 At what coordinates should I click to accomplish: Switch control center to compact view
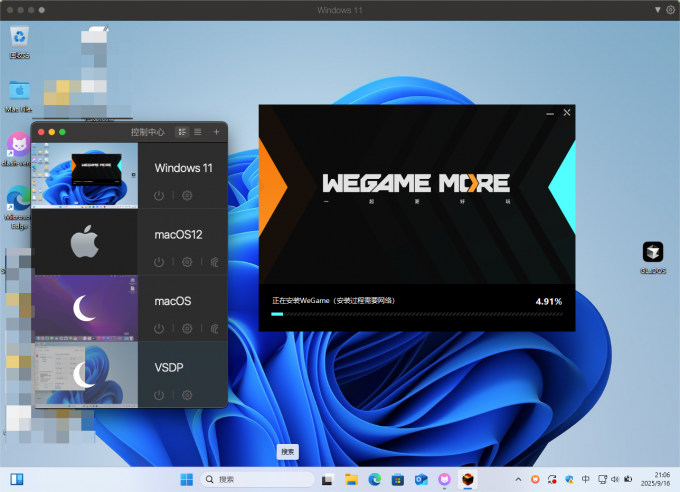(x=198, y=132)
